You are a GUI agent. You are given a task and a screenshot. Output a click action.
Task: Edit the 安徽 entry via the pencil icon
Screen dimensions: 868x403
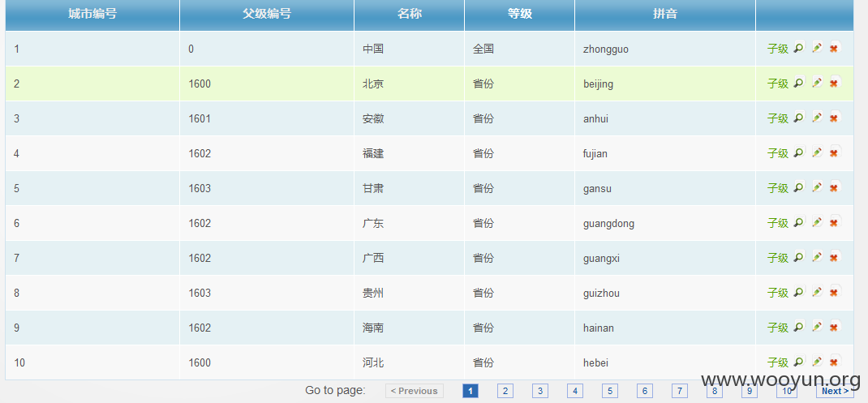click(x=817, y=118)
